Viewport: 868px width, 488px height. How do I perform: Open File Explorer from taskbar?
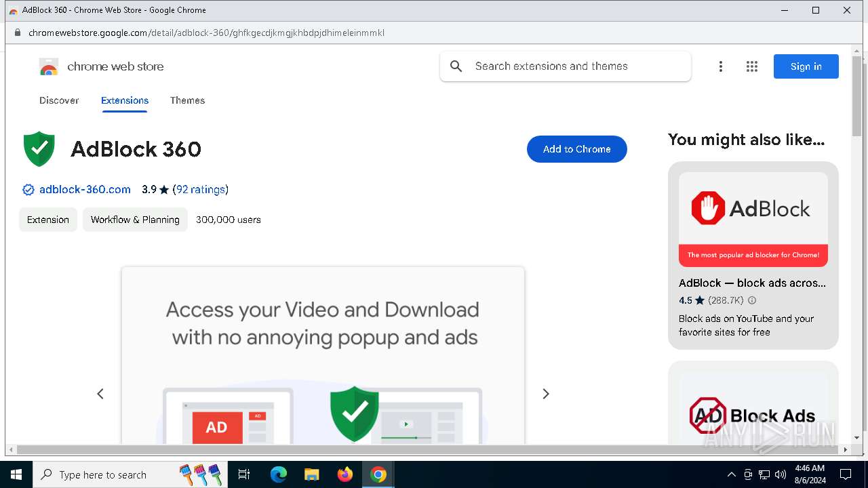coord(311,474)
